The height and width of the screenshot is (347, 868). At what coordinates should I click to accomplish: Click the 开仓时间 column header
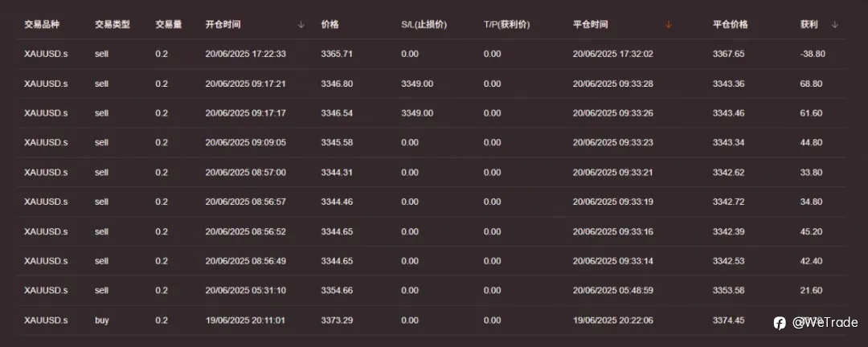pyautogui.click(x=223, y=24)
